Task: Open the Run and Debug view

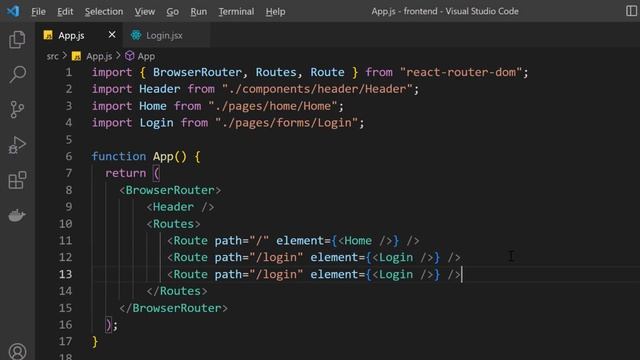Action: [x=17, y=145]
